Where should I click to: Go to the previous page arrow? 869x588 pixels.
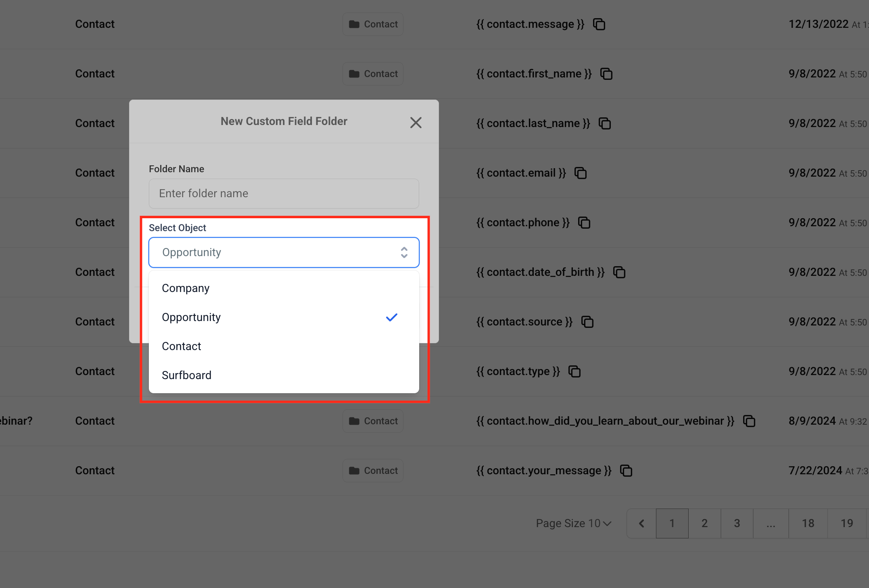tap(641, 523)
